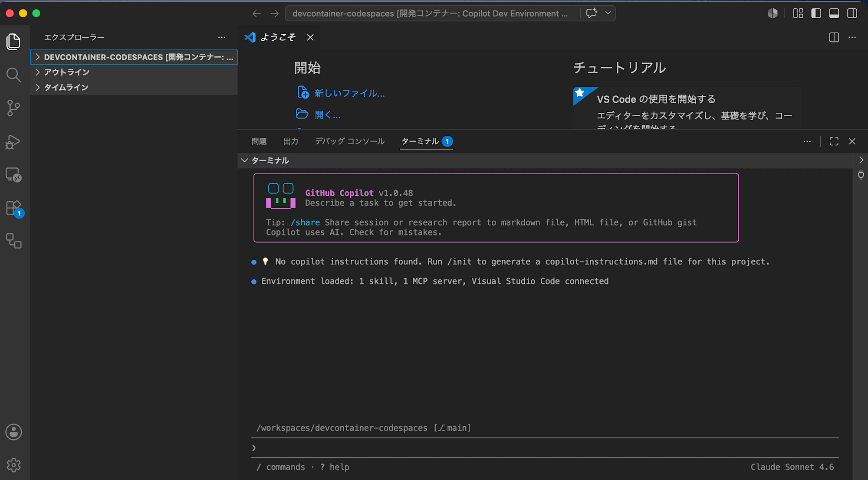This screenshot has height=480, width=868.
Task: Click the 開始 heading
Action: click(x=308, y=68)
